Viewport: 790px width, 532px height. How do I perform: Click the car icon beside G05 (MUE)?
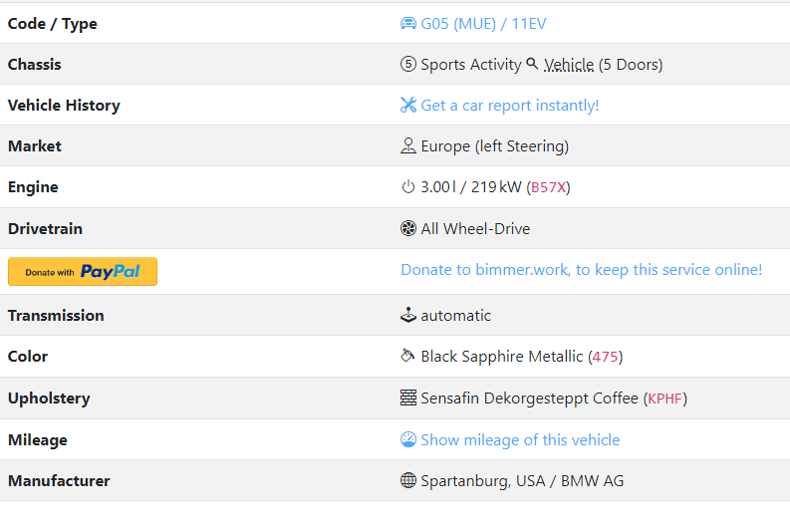(408, 23)
